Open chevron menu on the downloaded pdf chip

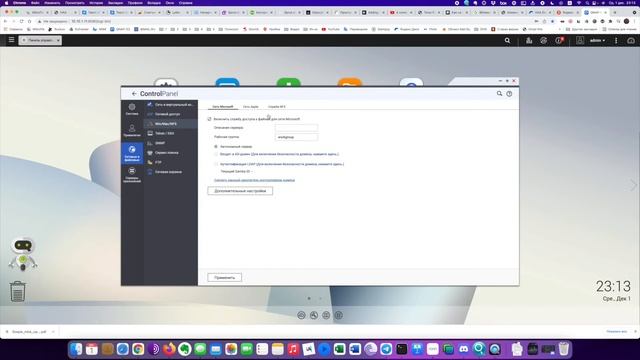[53, 332]
